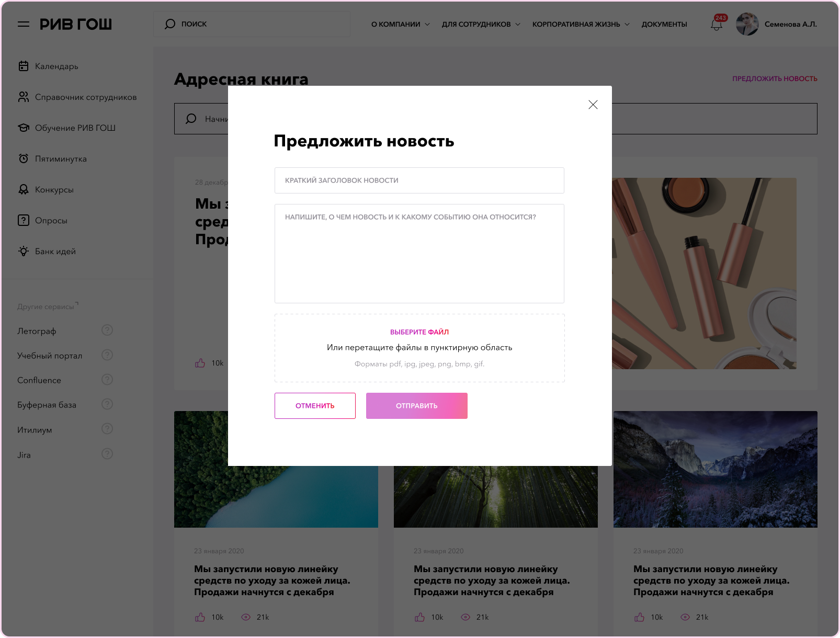
Task: Open first bottom card news headline
Action: click(x=272, y=580)
